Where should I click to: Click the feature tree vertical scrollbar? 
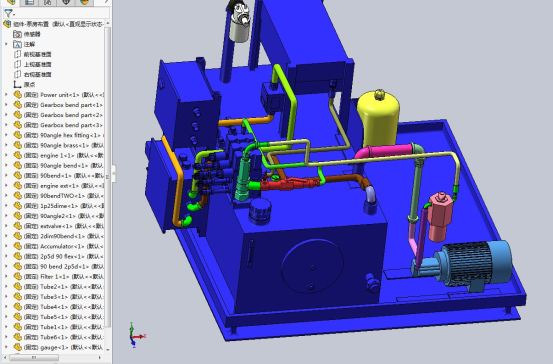(108, 176)
